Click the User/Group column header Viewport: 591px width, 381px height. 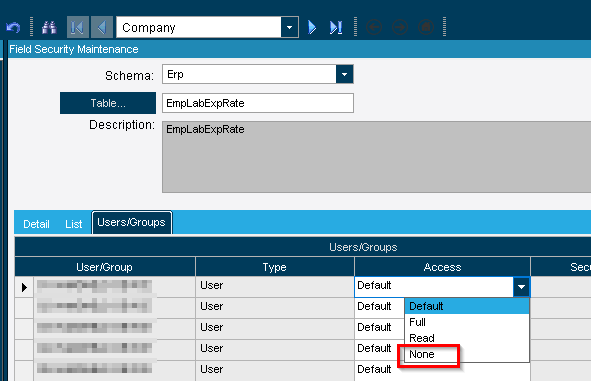click(105, 267)
